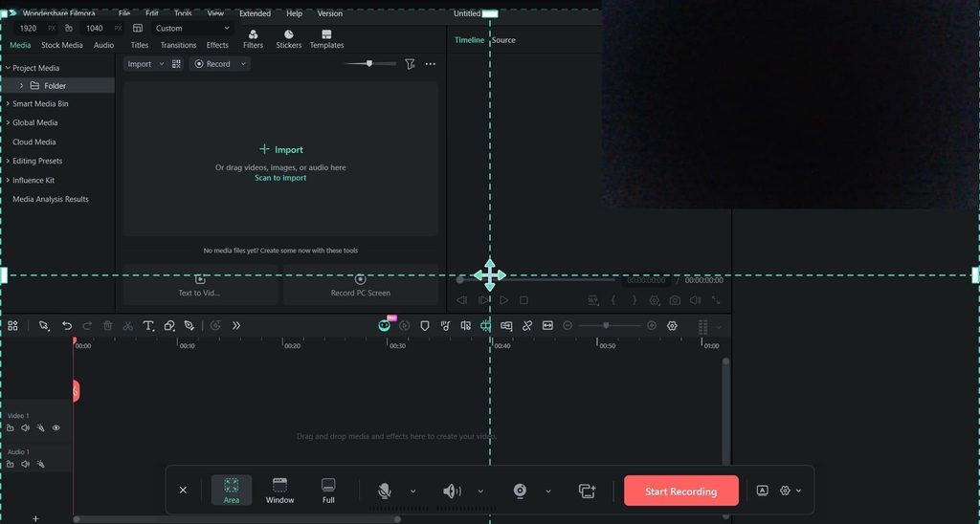Open the Templates tab
Image resolution: width=980 pixels, height=524 pixels.
[x=327, y=38]
